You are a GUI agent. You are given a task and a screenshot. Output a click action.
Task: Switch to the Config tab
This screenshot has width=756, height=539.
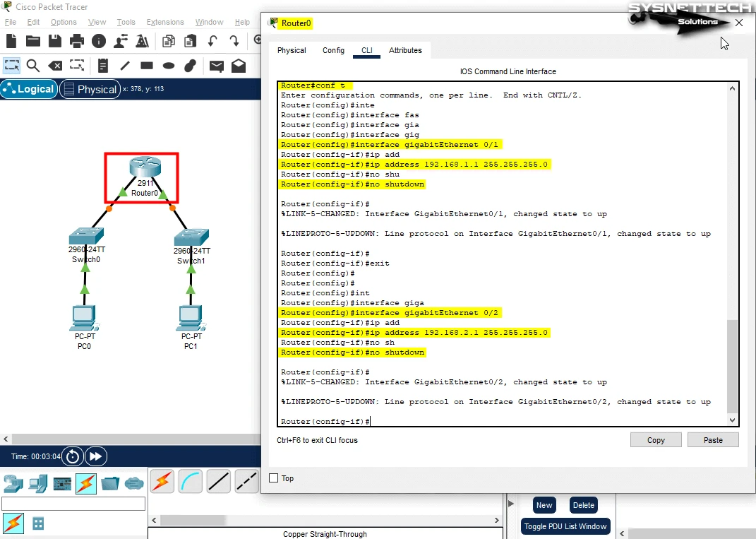(333, 50)
